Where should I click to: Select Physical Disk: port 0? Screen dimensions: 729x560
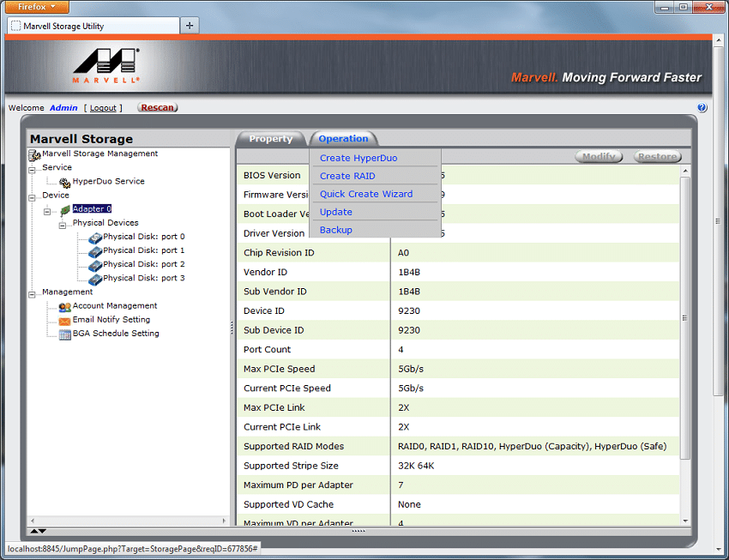(144, 237)
